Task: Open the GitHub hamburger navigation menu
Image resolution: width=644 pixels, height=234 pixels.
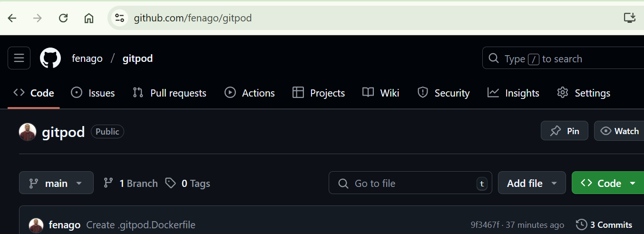Action: click(x=19, y=58)
